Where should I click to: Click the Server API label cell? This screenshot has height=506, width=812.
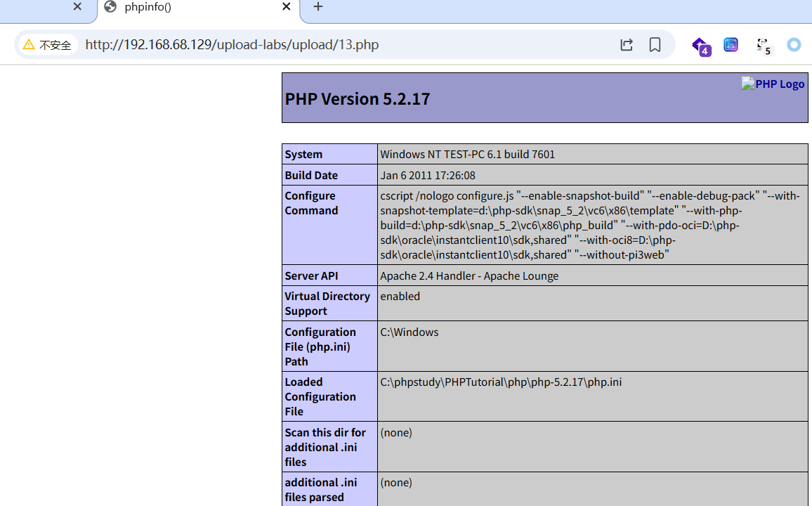pos(330,275)
